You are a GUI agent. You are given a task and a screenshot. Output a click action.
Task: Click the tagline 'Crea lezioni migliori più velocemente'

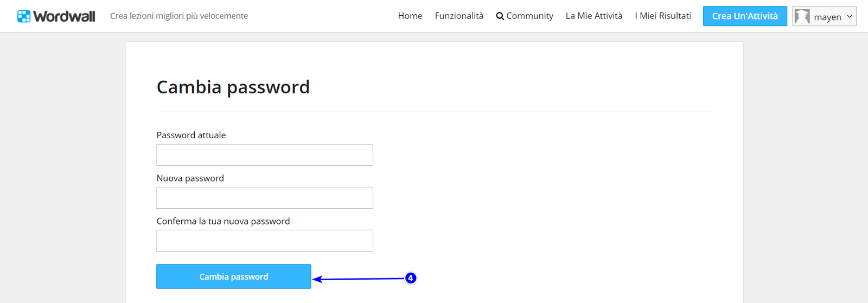(179, 16)
